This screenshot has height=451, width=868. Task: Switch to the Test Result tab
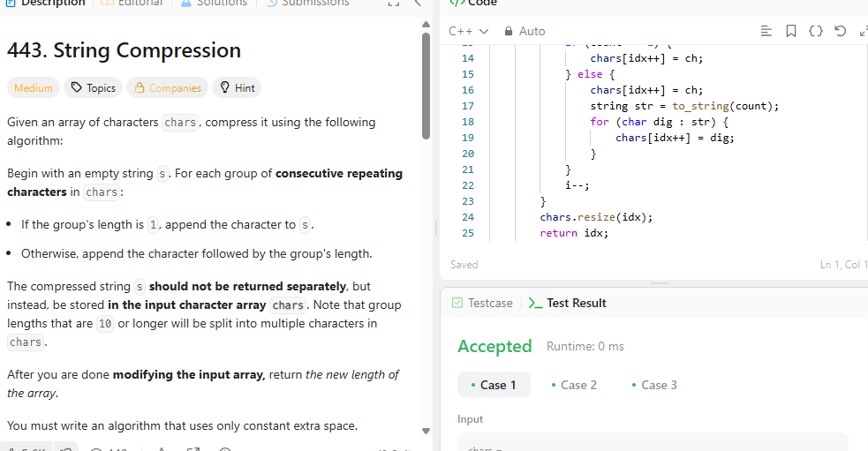tap(568, 303)
